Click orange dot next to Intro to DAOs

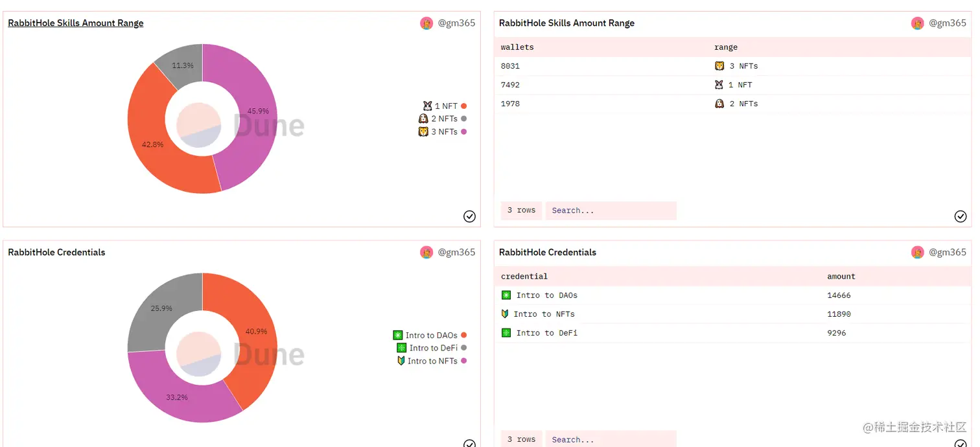[463, 335]
